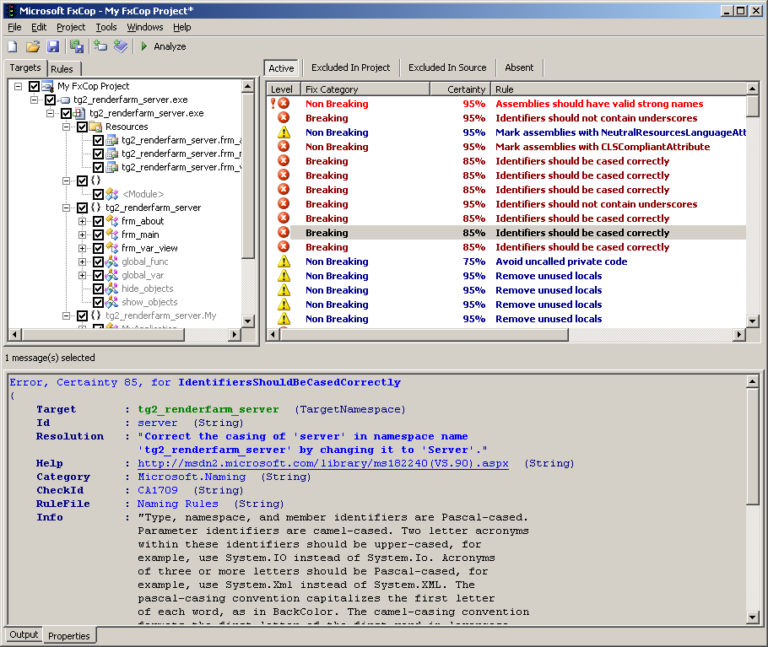This screenshot has height=647, width=768.
Task: Open the Tools menu
Action: 106,27
